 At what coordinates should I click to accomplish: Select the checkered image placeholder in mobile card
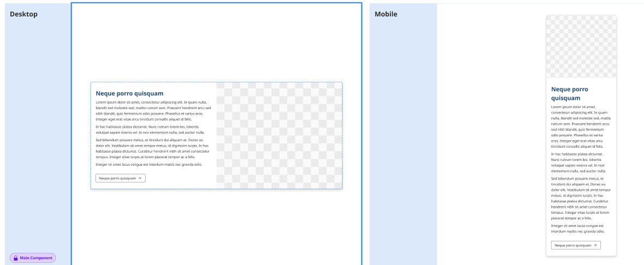click(x=581, y=46)
